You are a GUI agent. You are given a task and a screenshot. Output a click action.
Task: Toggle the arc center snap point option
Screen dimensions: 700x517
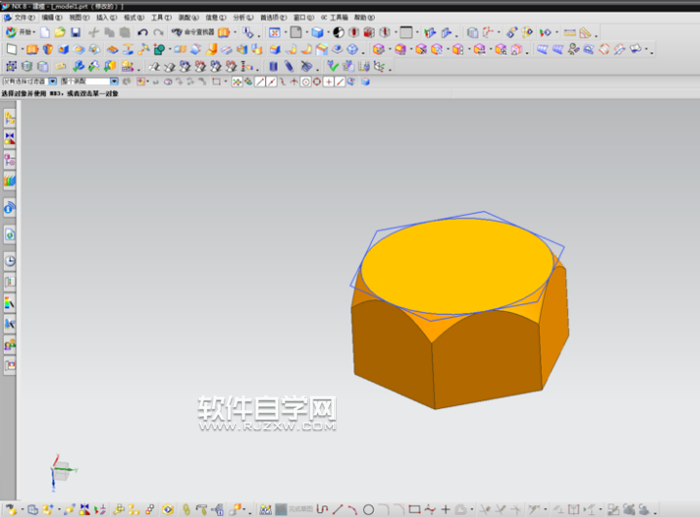click(305, 81)
